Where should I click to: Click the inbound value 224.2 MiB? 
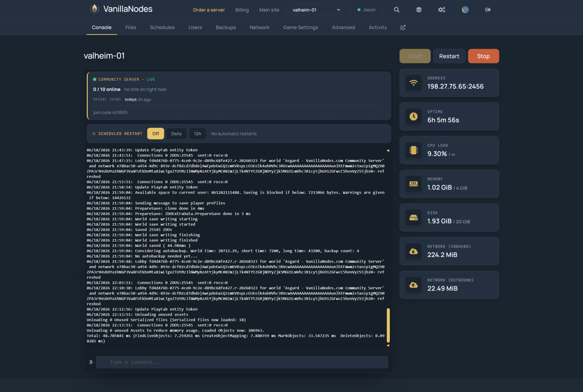(442, 254)
